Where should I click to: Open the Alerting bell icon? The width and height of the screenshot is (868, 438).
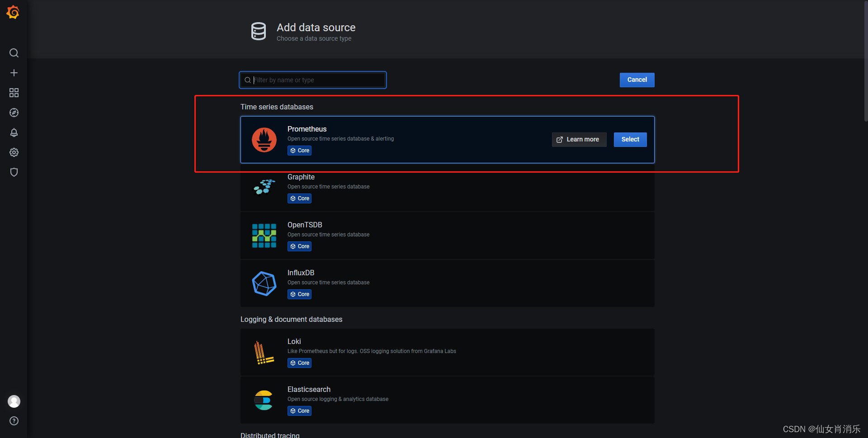tap(14, 132)
